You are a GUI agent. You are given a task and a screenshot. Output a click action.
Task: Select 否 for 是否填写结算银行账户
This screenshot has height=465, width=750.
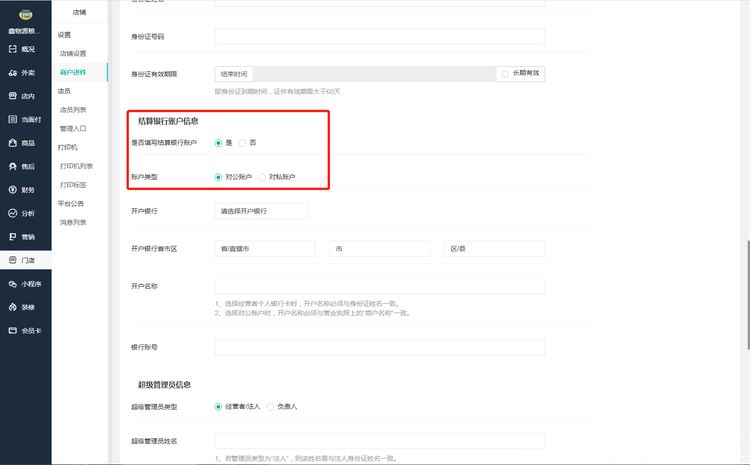click(x=243, y=143)
